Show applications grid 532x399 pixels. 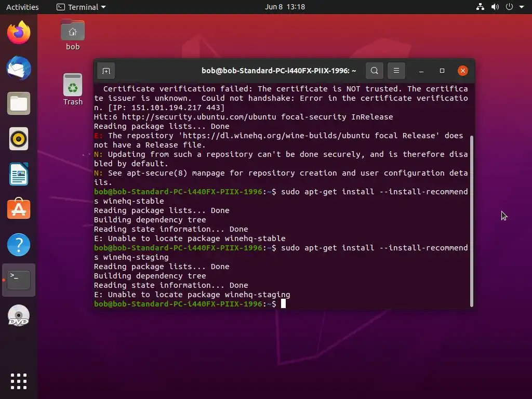tap(19, 381)
